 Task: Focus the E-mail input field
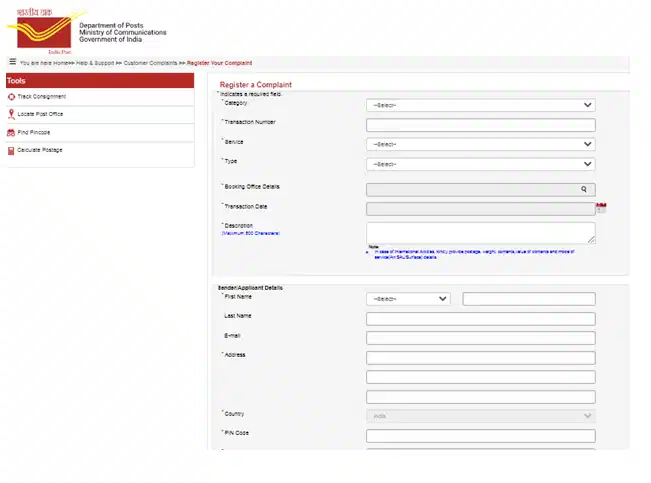point(480,338)
